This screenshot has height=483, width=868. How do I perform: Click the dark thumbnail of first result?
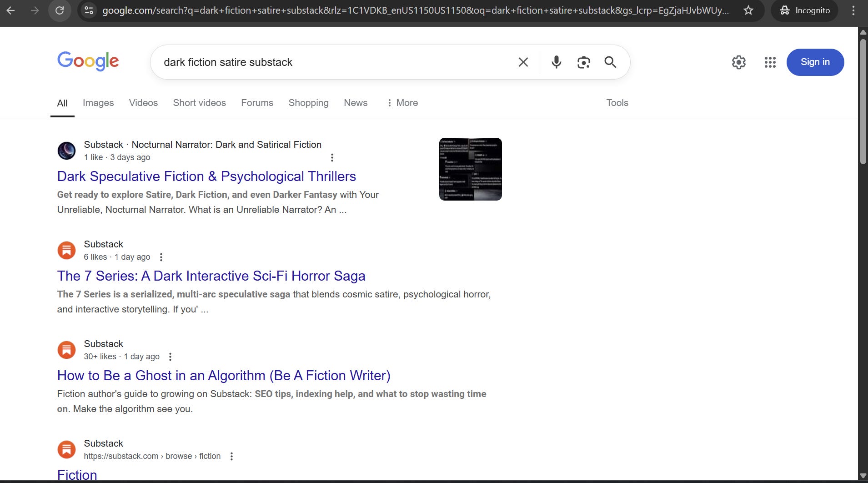[471, 169]
